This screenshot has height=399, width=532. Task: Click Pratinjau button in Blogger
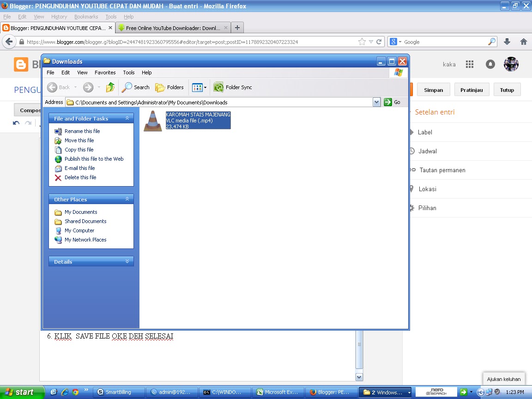[471, 90]
